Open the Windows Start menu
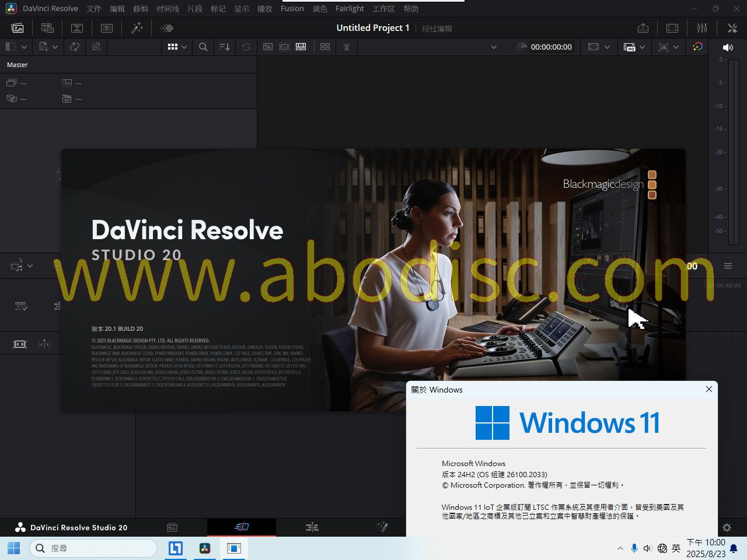This screenshot has height=560, width=747. click(13, 548)
